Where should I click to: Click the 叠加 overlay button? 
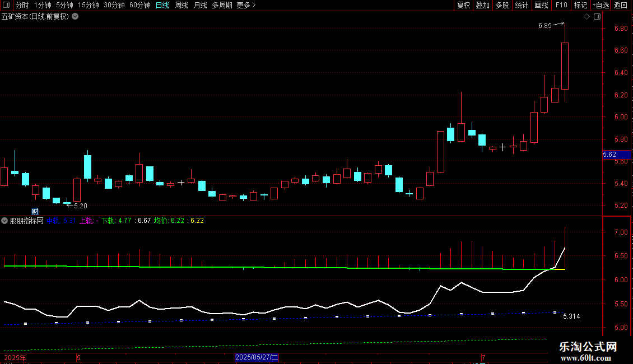point(483,5)
